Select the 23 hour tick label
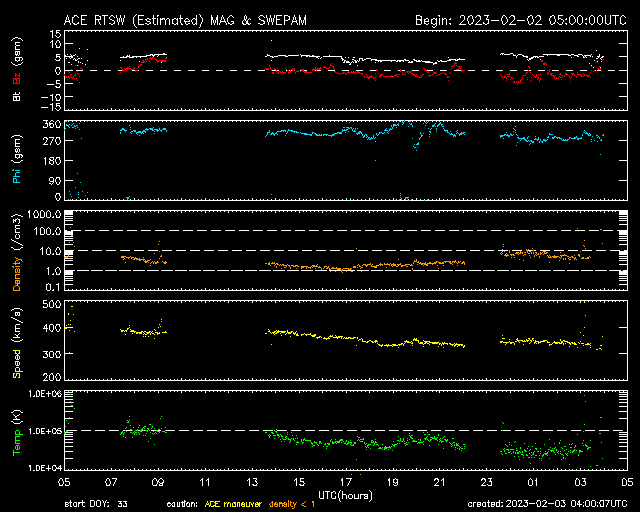This screenshot has height=512, width=640. coord(486,482)
